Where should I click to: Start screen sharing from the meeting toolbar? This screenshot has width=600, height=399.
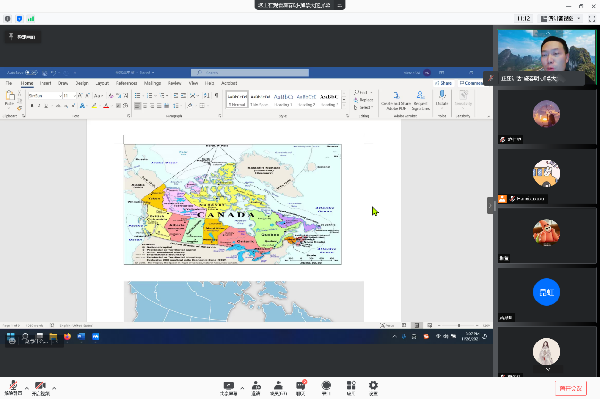[228, 388]
